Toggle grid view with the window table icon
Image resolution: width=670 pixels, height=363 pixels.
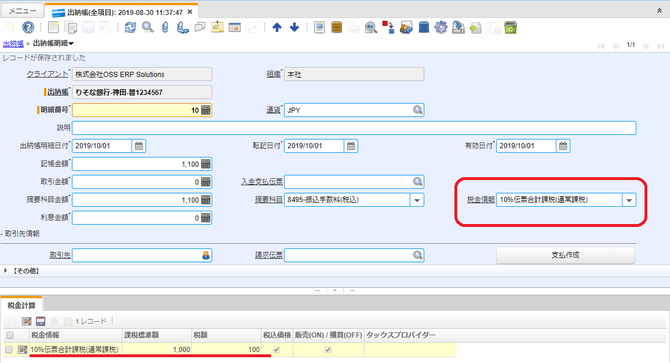coord(235,28)
